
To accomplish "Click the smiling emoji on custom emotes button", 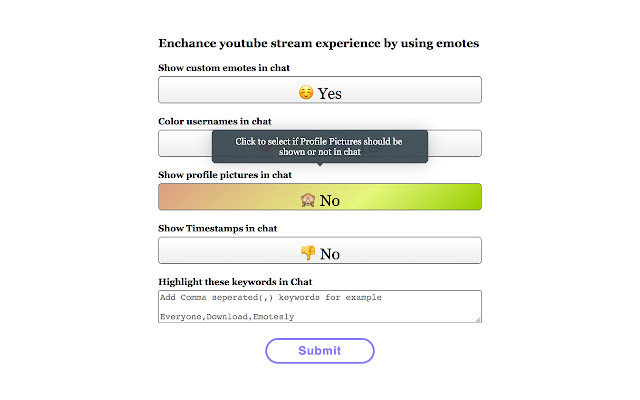I will 307,92.
